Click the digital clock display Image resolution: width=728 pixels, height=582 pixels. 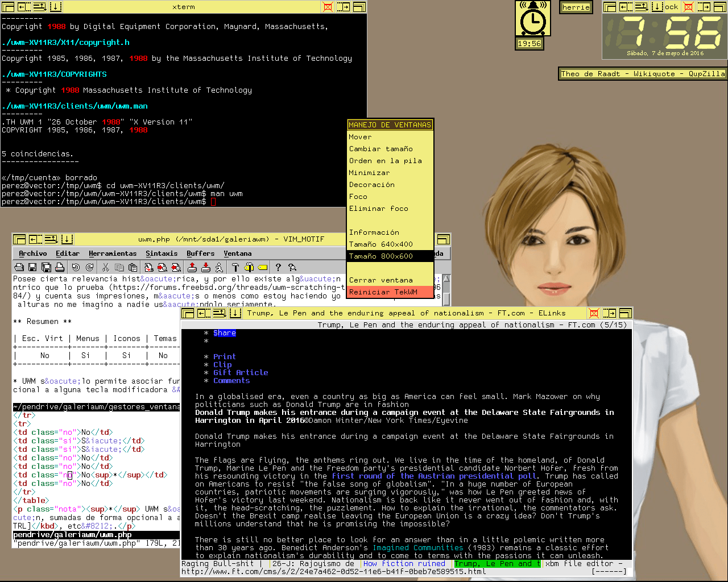[x=665, y=36]
